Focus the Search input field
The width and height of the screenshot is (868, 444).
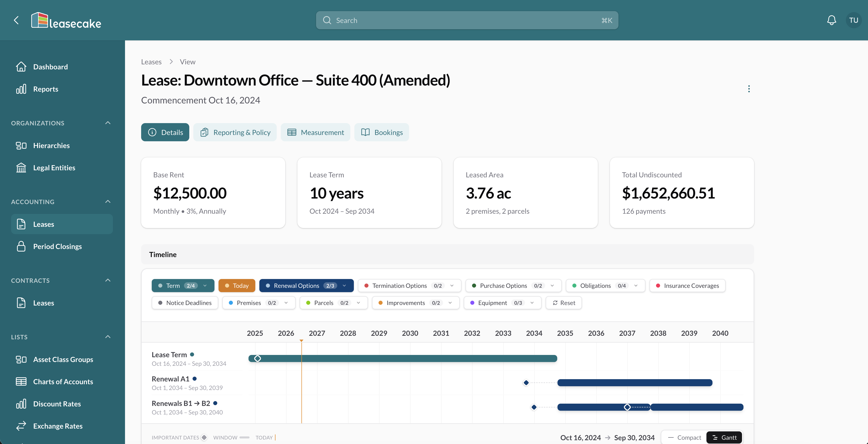coord(467,20)
